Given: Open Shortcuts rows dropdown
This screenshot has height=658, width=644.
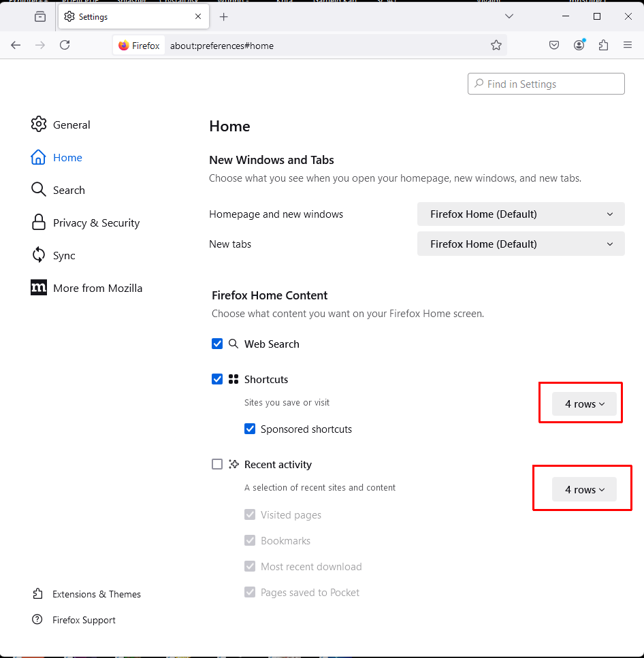Looking at the screenshot, I should (x=584, y=404).
